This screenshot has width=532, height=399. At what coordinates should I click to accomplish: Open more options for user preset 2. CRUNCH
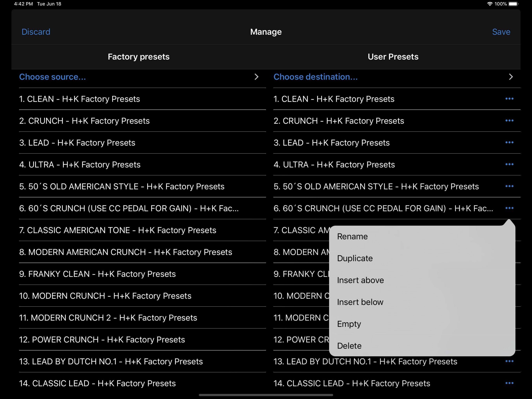[x=509, y=121]
